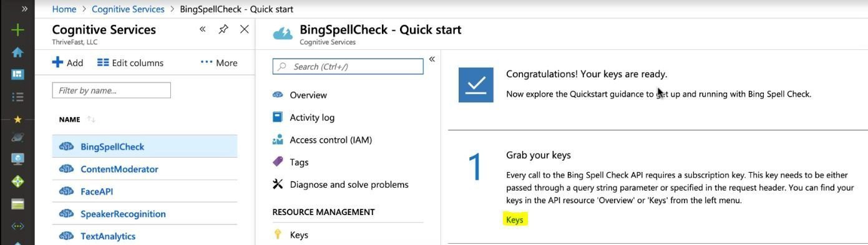
Task: Open the Activity log menu item
Action: coord(312,117)
